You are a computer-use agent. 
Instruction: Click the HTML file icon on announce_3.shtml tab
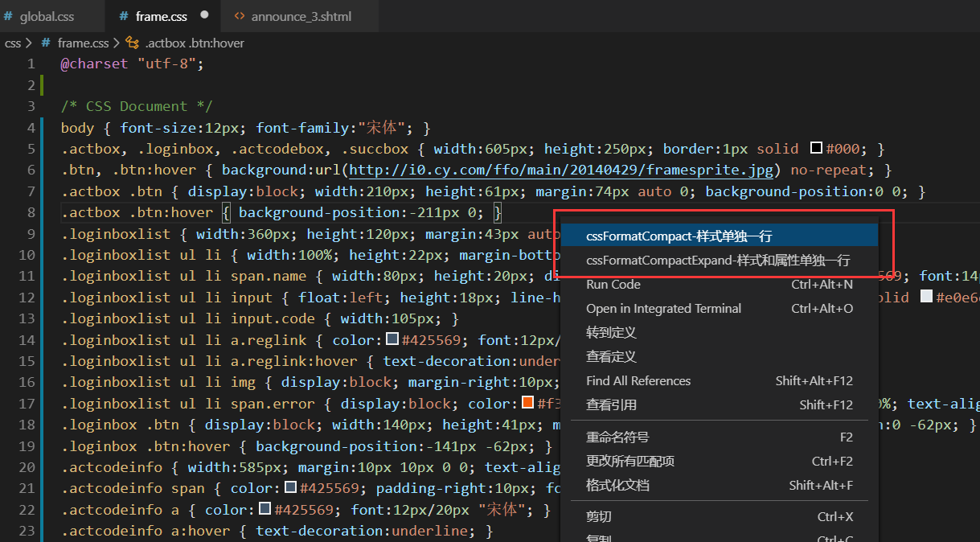239,16
